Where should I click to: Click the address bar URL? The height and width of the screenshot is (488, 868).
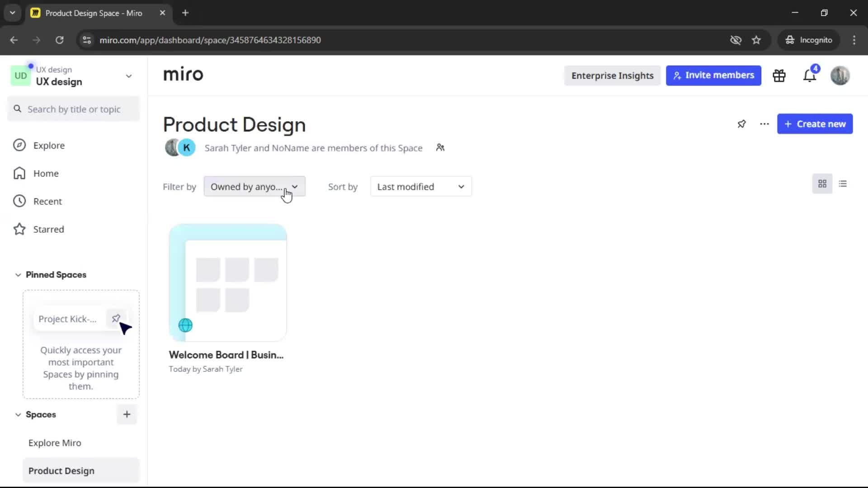(210, 40)
